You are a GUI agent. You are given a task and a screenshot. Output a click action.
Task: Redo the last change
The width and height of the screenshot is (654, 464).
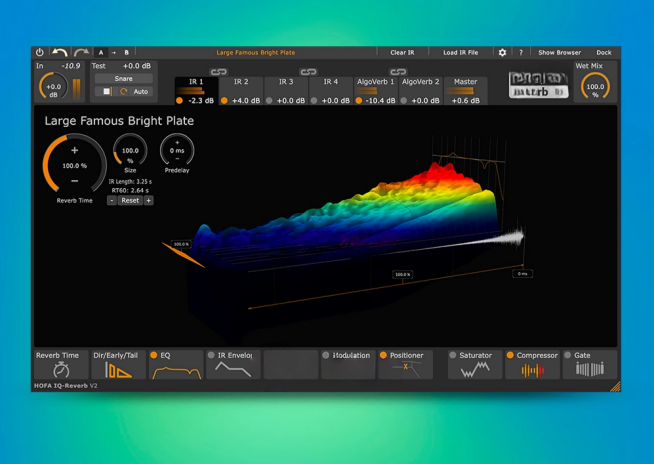(x=81, y=52)
